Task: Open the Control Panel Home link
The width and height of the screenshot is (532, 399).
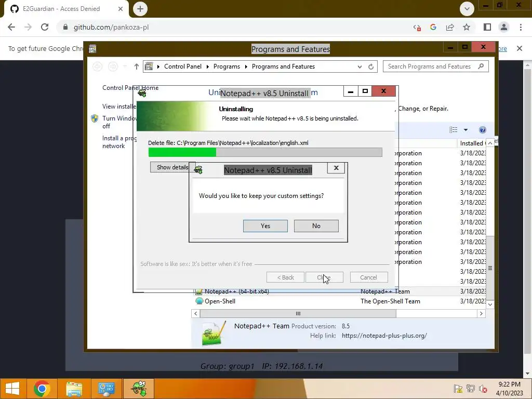Action: (130, 87)
